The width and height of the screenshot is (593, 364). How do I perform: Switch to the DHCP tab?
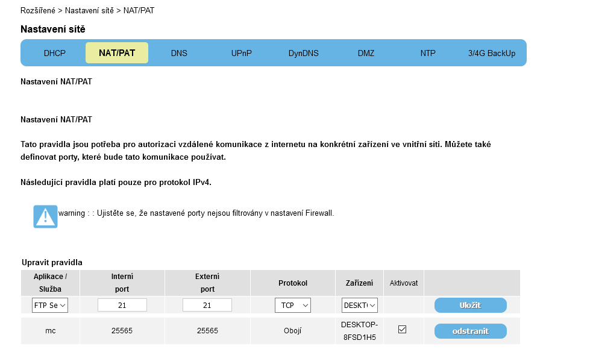(x=55, y=53)
